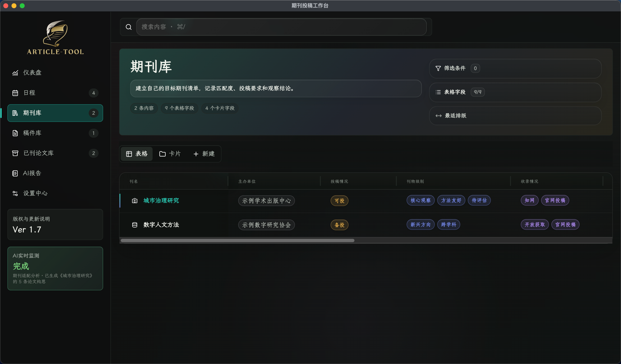The height and width of the screenshot is (364, 621).
Task: Click the AI报告 report icon
Action: [x=15, y=173]
